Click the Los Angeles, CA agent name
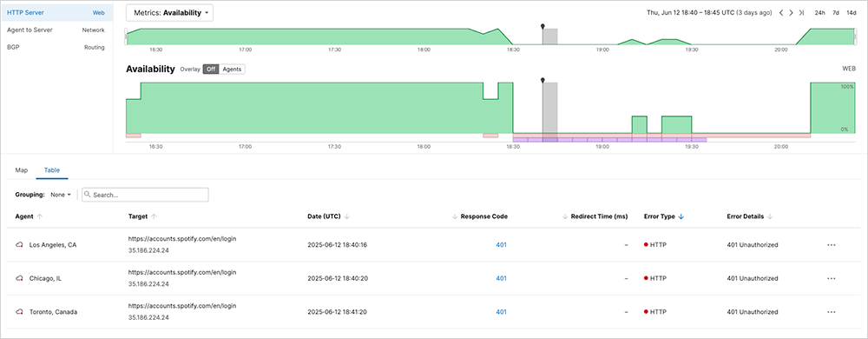This screenshot has height=339, width=868. point(53,245)
